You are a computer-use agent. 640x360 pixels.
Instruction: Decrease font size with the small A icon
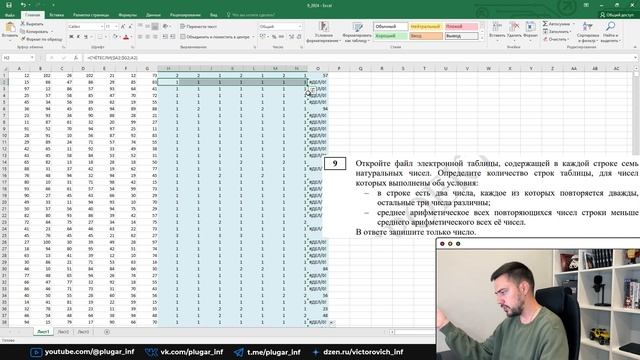point(130,27)
